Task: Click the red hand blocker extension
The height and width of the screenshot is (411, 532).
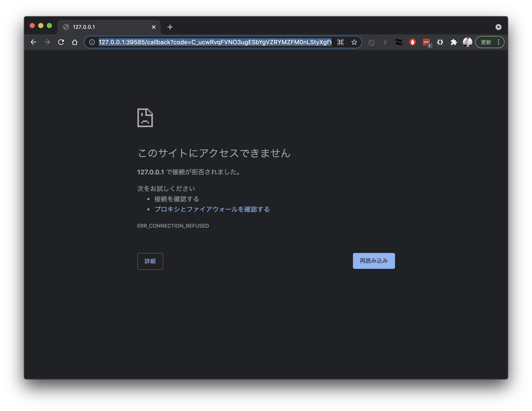Action: point(412,42)
